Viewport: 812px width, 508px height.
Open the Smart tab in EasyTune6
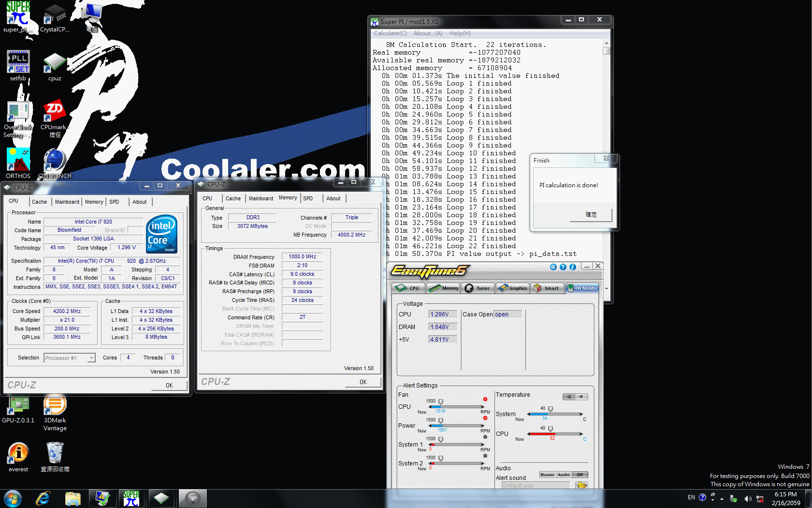point(547,288)
